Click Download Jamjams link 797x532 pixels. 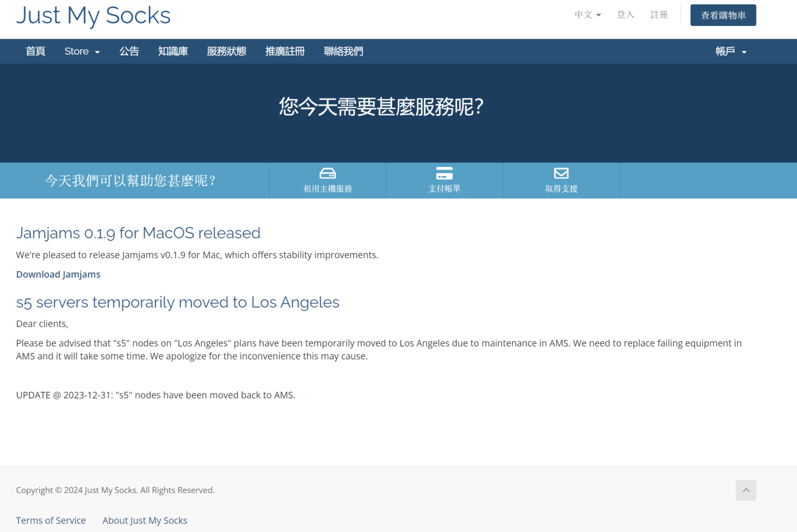[58, 274]
